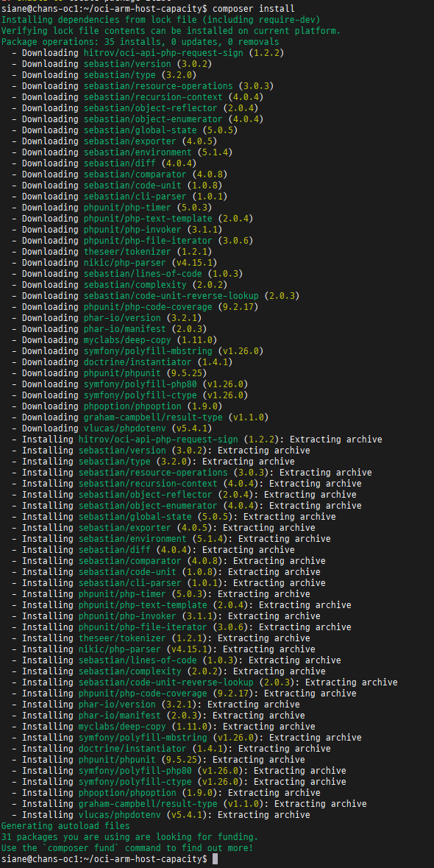Select Installing vlucas/phpdotenv line

point(160,815)
